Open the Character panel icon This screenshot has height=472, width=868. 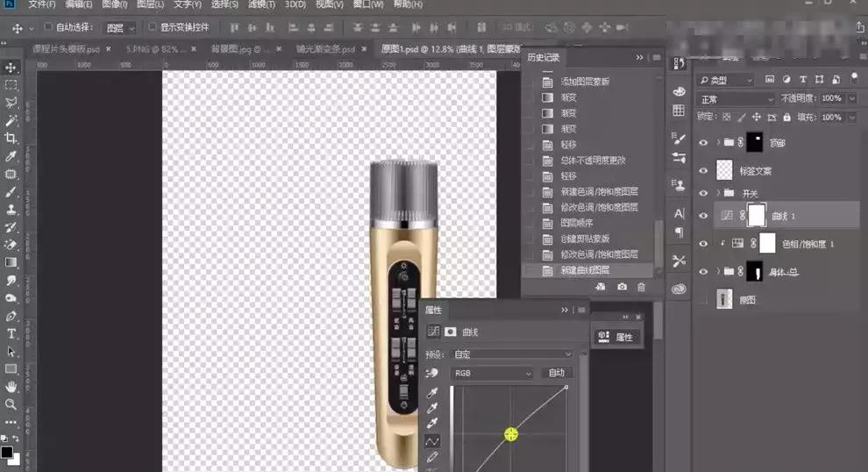click(679, 214)
